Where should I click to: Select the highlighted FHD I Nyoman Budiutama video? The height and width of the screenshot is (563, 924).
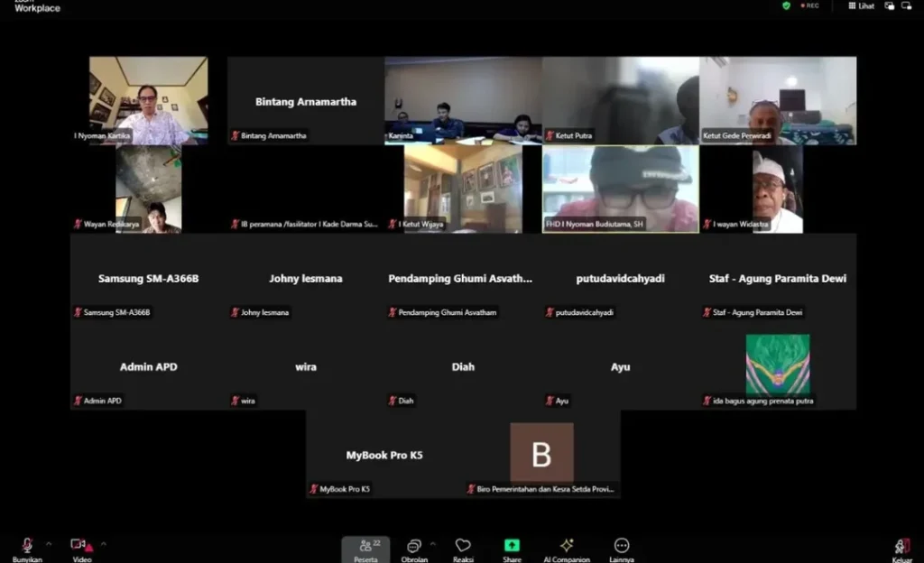click(620, 189)
